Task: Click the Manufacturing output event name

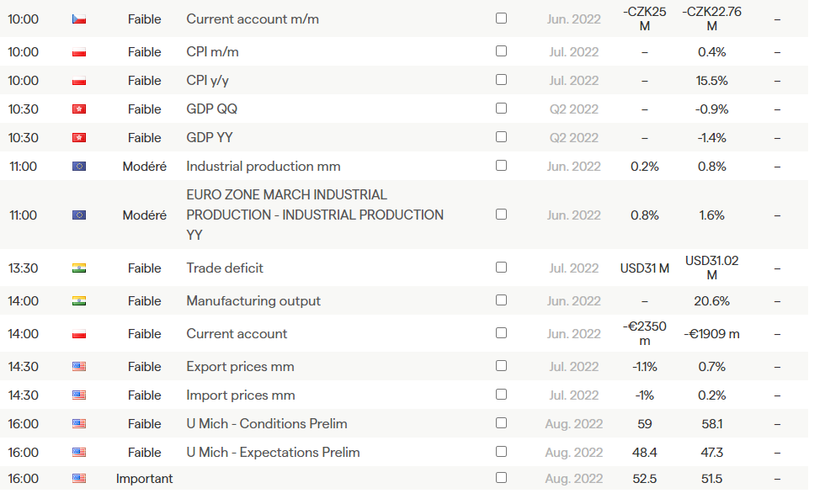Action: pyautogui.click(x=253, y=301)
